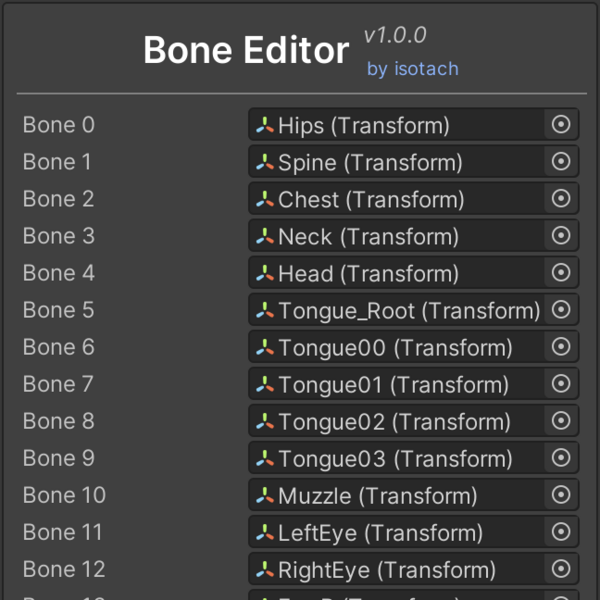Open object picker for Tongue_Root
Image resolution: width=600 pixels, height=600 pixels.
(561, 310)
